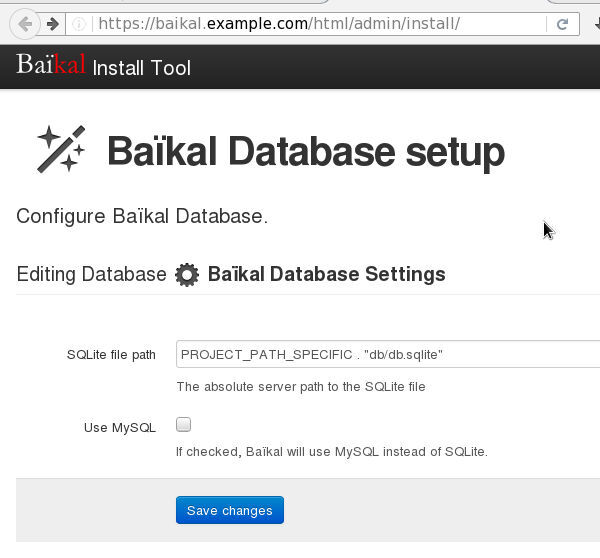The height and width of the screenshot is (558, 600).
Task: Click the magic wand setup icon
Action: tap(61, 150)
